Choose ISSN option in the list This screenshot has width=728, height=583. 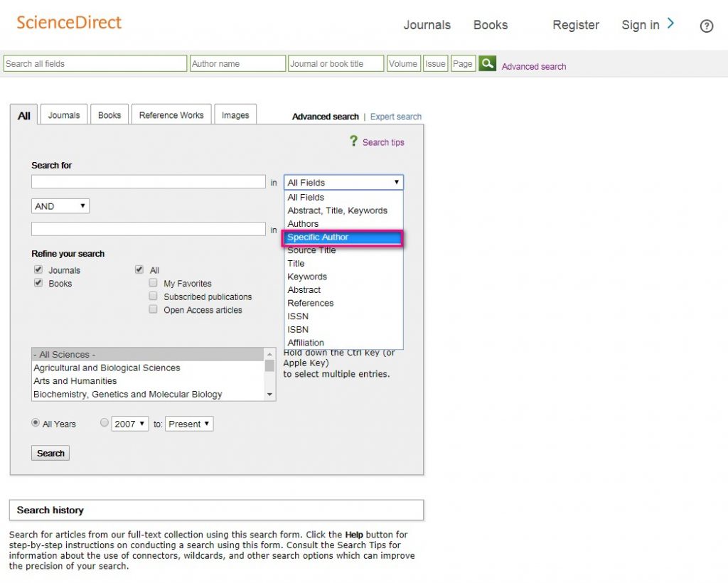pos(343,316)
